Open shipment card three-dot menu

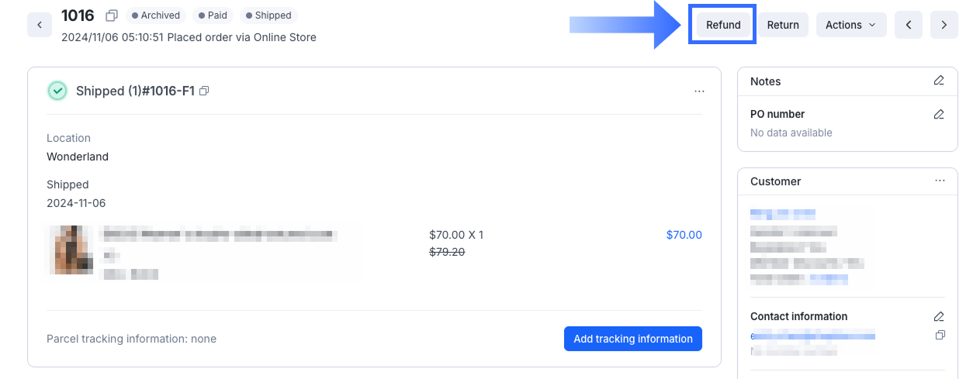click(x=699, y=91)
